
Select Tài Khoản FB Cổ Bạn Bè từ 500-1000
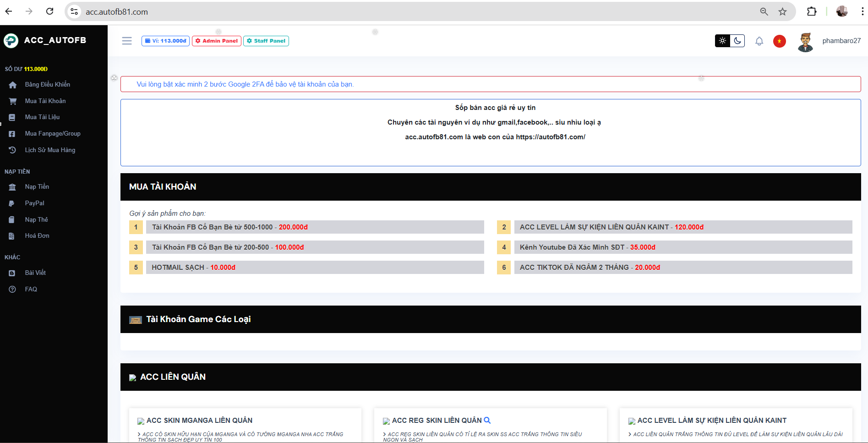315,227
